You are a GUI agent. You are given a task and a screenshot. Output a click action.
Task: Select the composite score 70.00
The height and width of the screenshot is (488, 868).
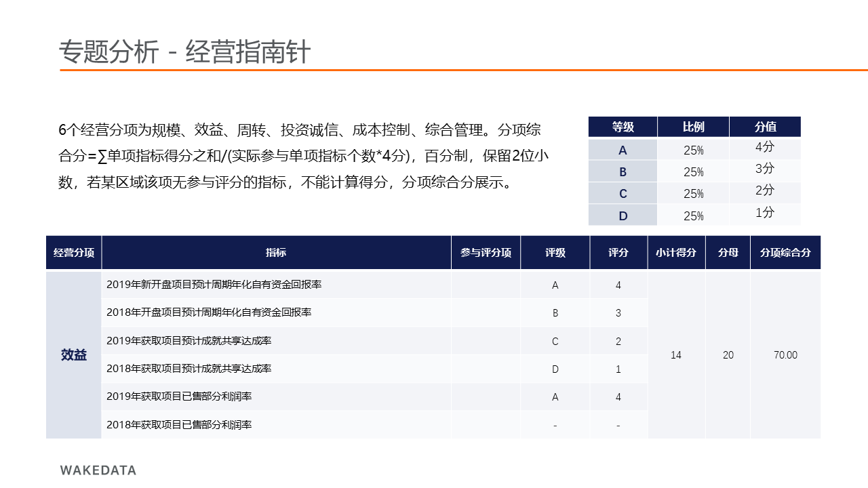[x=785, y=355]
